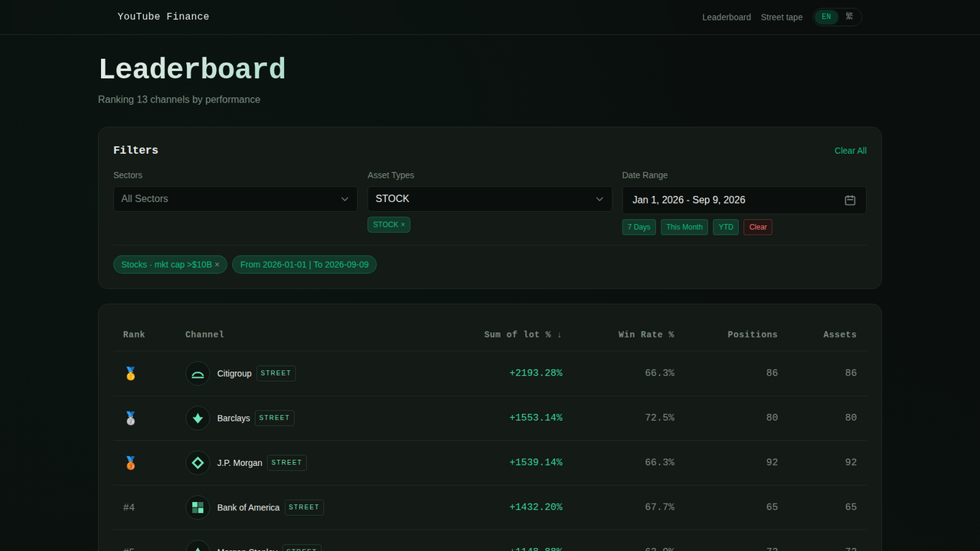Click the gold medal rank icon
The height and width of the screenshot is (551, 980).
click(130, 373)
